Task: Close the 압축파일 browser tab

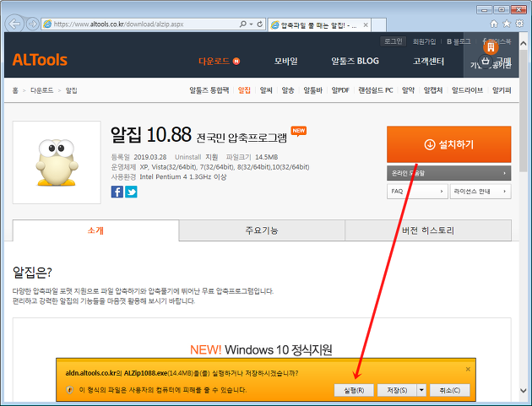Action: click(x=366, y=24)
